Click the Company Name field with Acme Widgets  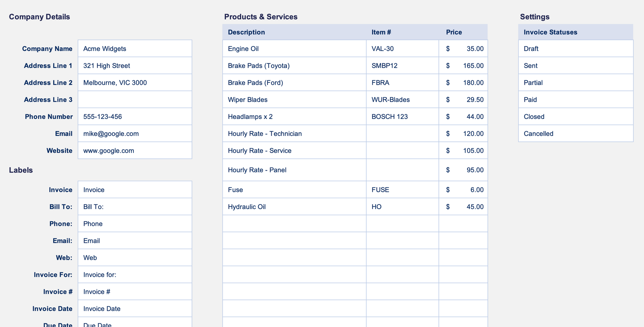(x=135, y=49)
